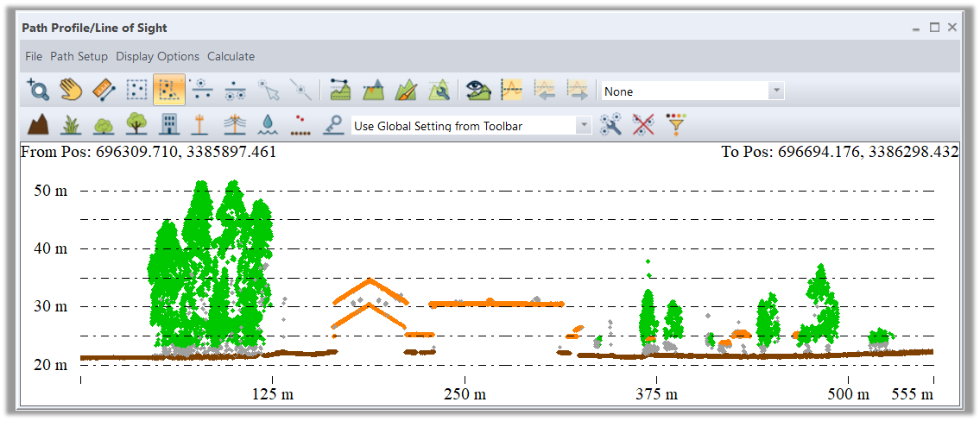Click the Path Profile/Line of Sight title
The height and width of the screenshot is (421, 980).
point(94,28)
